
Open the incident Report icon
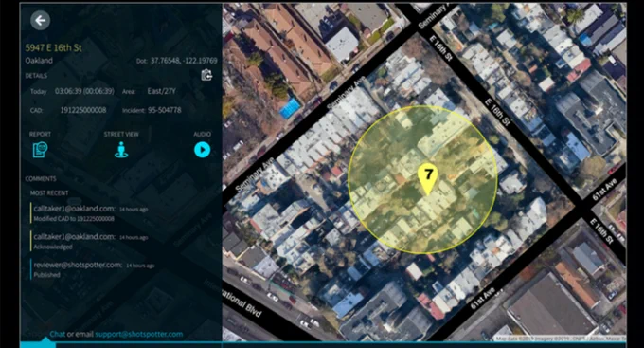pyautogui.click(x=40, y=150)
